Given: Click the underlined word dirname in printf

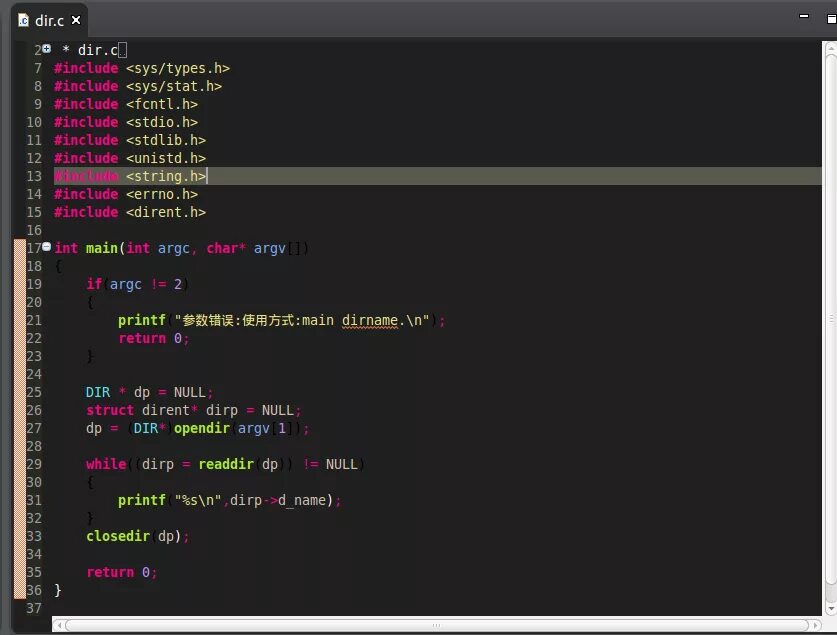Looking at the screenshot, I should click(370, 321).
